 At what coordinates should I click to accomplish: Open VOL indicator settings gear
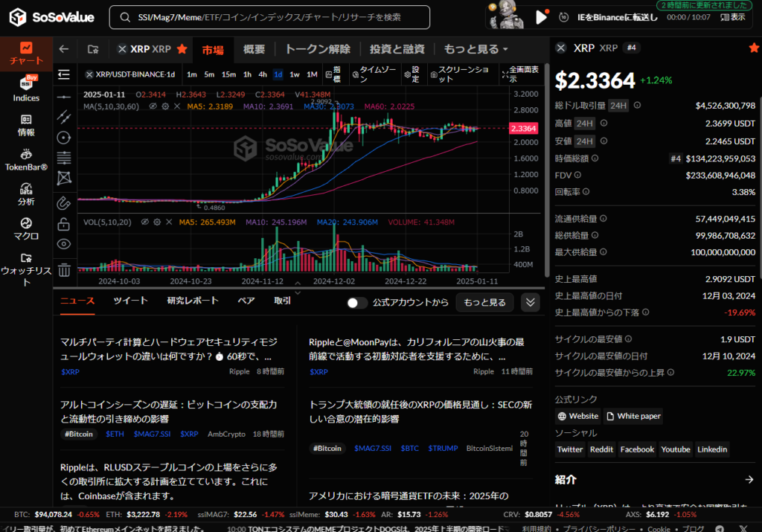(157, 222)
